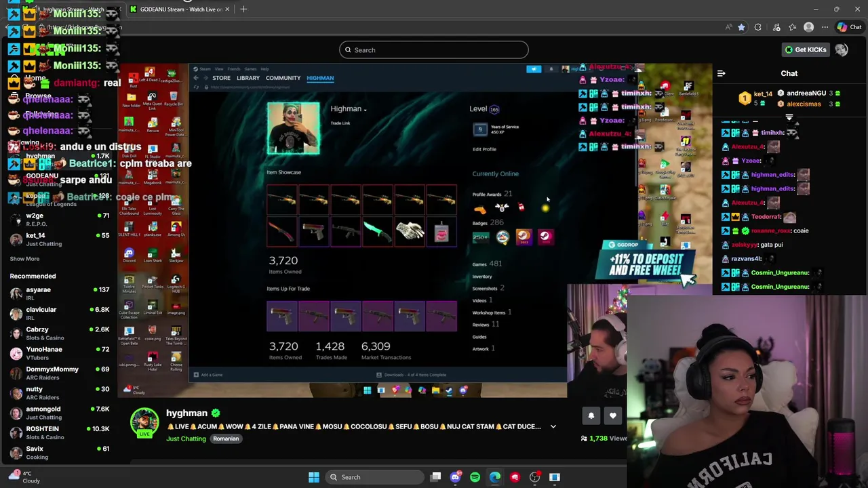Screen dimensions: 868x488
Task: Open asmongold Just Chatting channel
Action: coord(60,412)
